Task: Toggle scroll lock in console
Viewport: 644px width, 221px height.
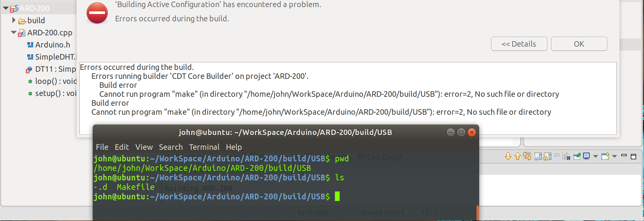Action: tap(548, 156)
